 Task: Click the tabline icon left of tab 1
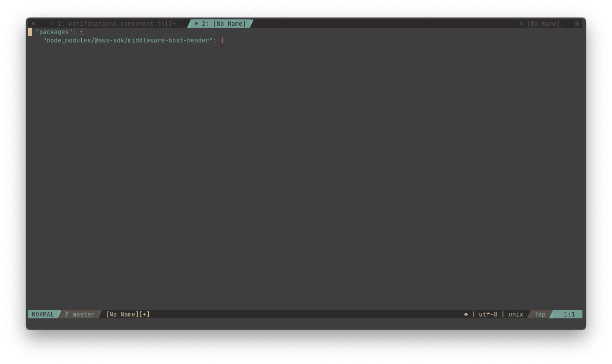click(x=34, y=24)
